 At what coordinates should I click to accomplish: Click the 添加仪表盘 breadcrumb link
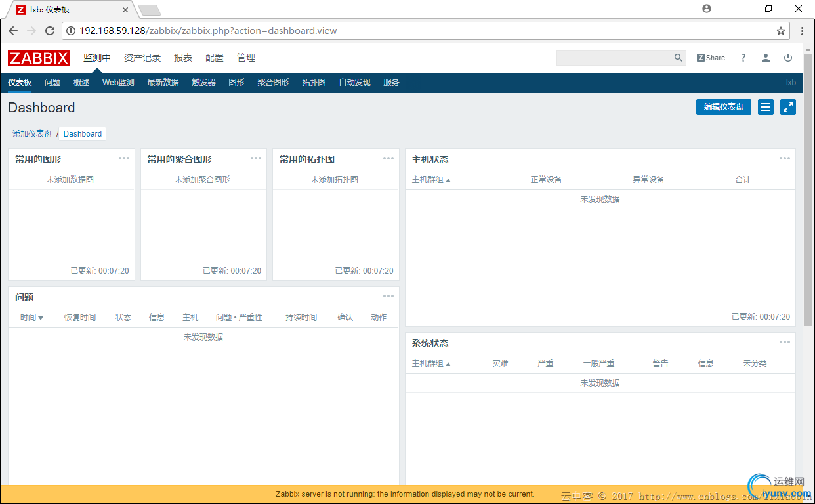pos(32,134)
